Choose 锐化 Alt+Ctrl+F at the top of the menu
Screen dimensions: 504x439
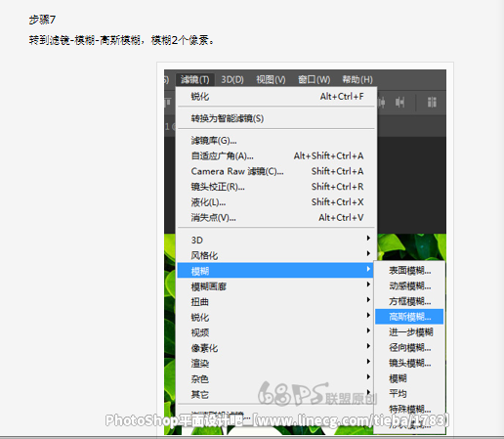276,97
